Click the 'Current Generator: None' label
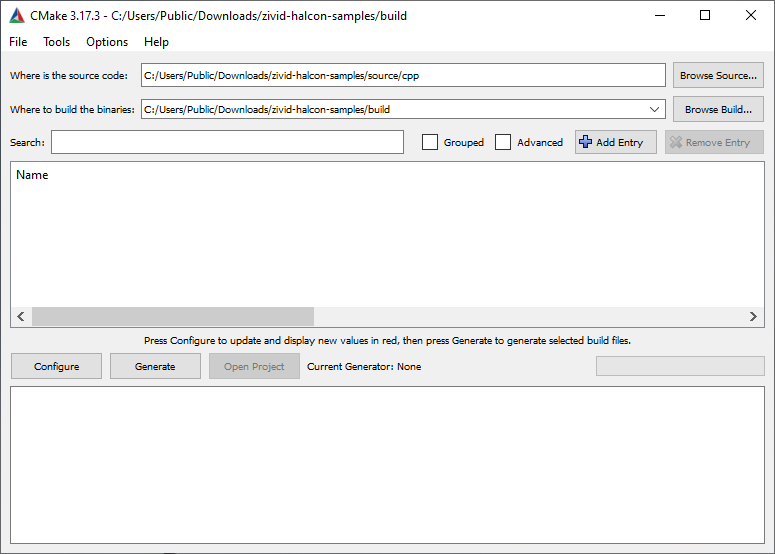Screen dimensions: 775x554 [364, 367]
